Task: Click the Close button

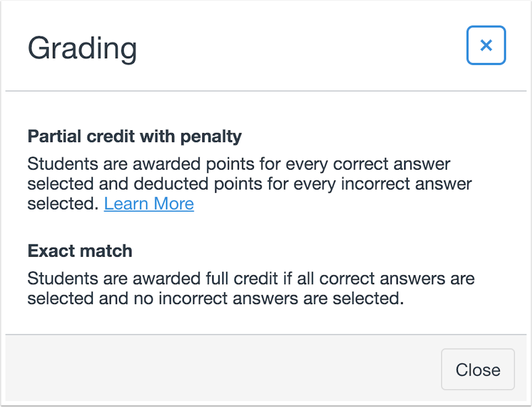Action: [x=477, y=369]
